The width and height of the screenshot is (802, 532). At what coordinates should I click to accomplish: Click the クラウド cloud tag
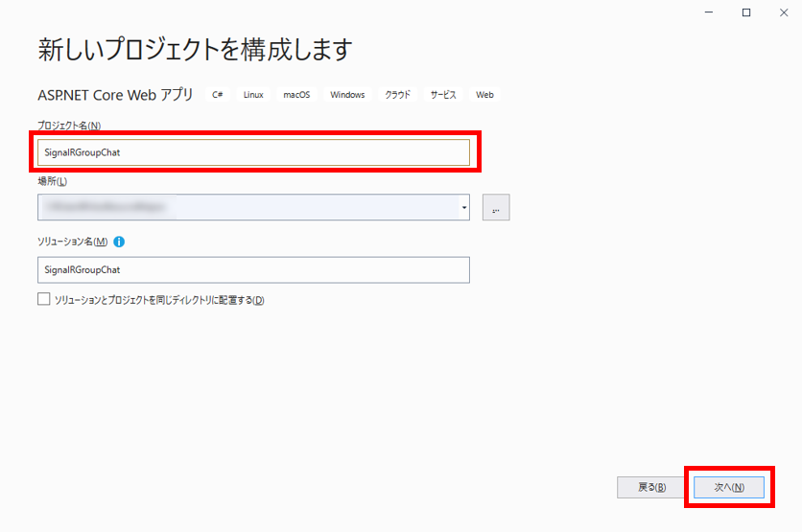coord(397,95)
